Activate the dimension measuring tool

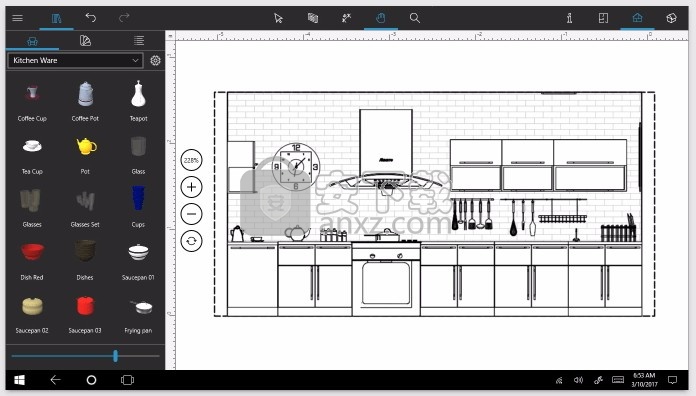(x=347, y=18)
